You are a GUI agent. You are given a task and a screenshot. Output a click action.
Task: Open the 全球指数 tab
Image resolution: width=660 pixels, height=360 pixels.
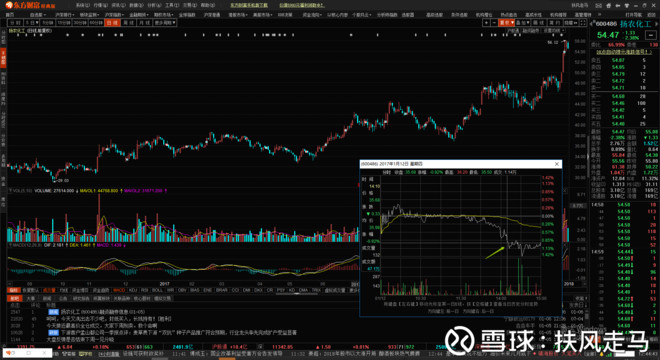(x=187, y=15)
